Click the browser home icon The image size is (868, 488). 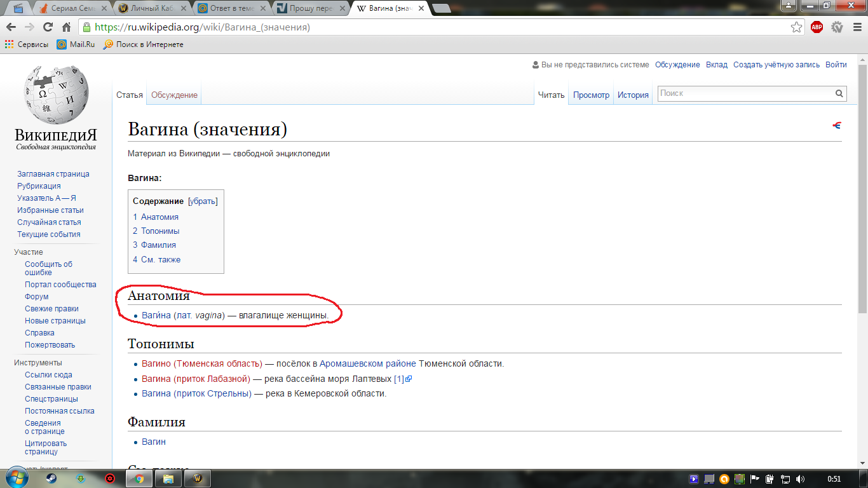pos(66,27)
